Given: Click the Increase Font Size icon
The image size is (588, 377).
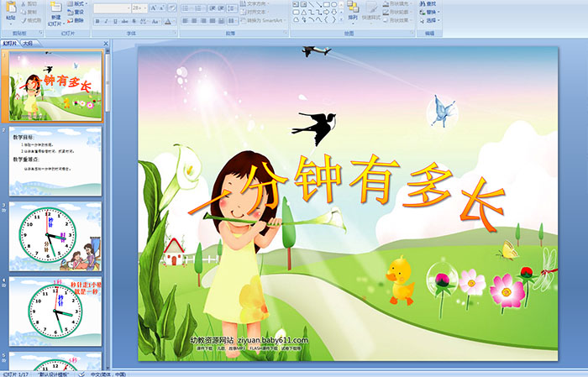Looking at the screenshot, I should click(x=153, y=8).
